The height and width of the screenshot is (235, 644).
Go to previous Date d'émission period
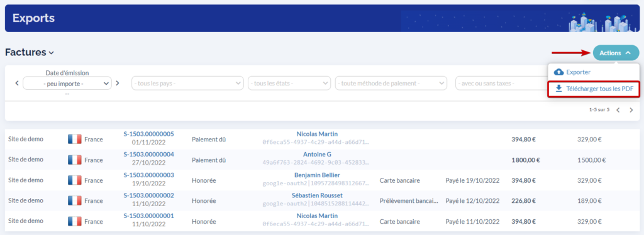(17, 83)
